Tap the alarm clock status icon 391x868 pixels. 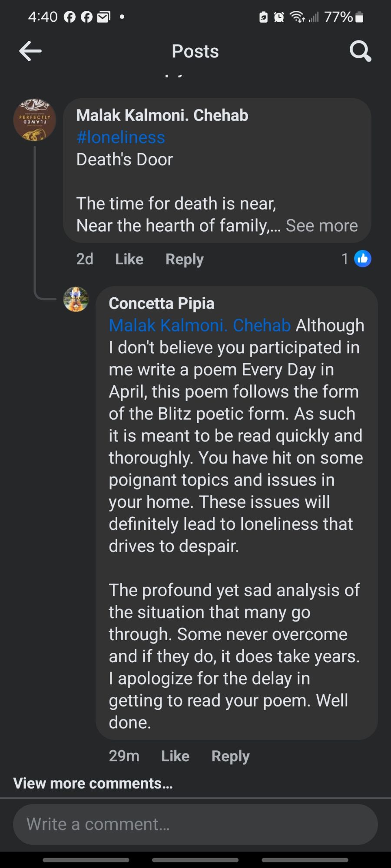(x=278, y=17)
